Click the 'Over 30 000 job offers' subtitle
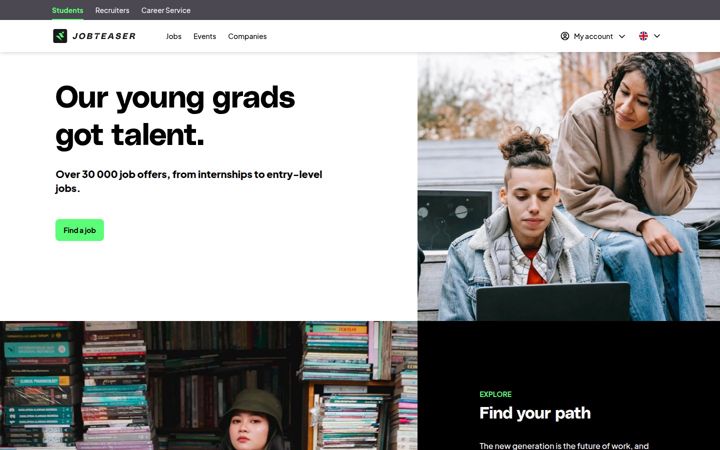The height and width of the screenshot is (450, 720). pos(189,181)
